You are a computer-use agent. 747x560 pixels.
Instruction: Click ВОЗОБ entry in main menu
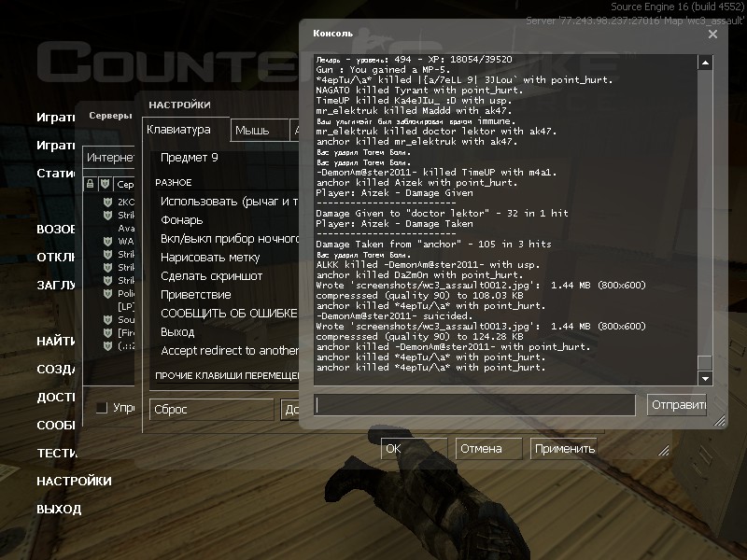point(56,229)
